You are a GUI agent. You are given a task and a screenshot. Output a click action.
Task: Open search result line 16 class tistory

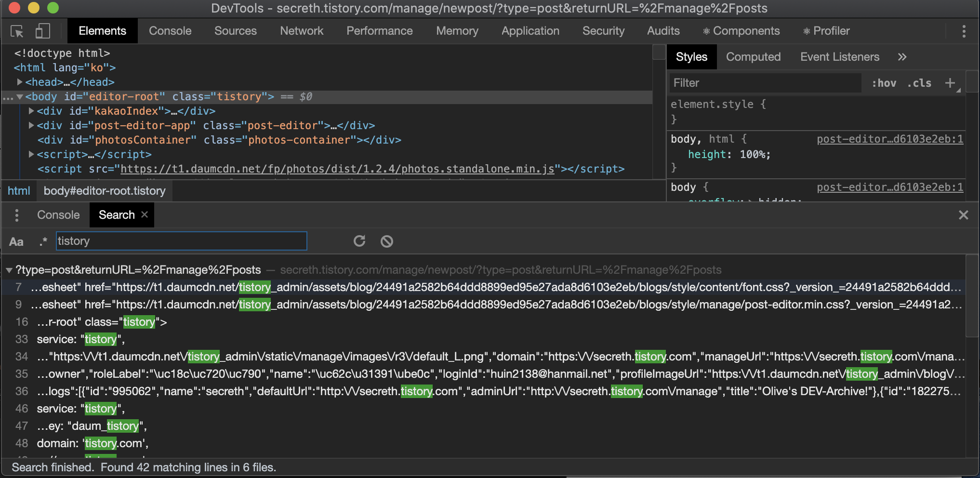click(x=483, y=322)
